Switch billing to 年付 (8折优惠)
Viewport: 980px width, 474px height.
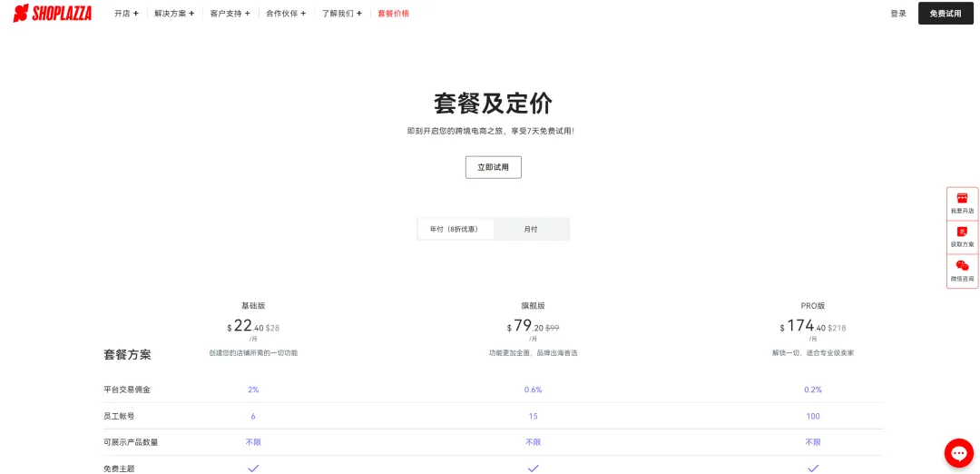coord(456,229)
